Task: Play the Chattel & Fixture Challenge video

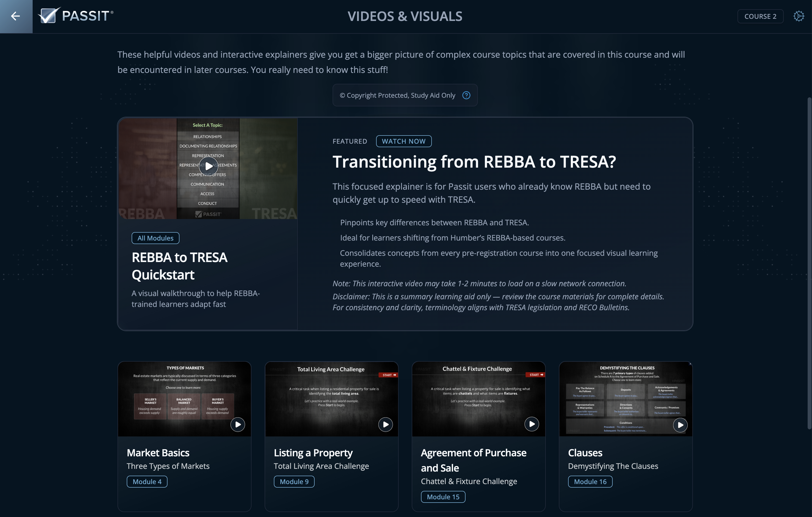Action: click(x=532, y=424)
